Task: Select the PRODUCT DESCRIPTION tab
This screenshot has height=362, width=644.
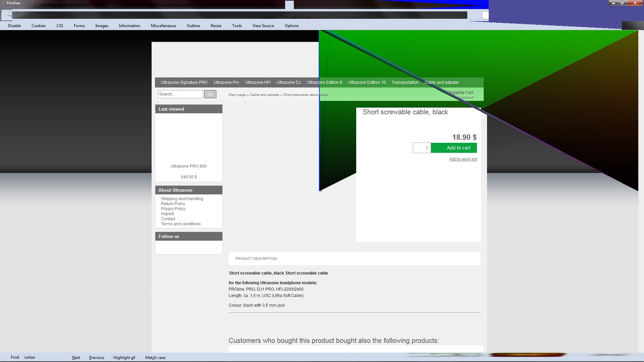Action: (x=256, y=259)
